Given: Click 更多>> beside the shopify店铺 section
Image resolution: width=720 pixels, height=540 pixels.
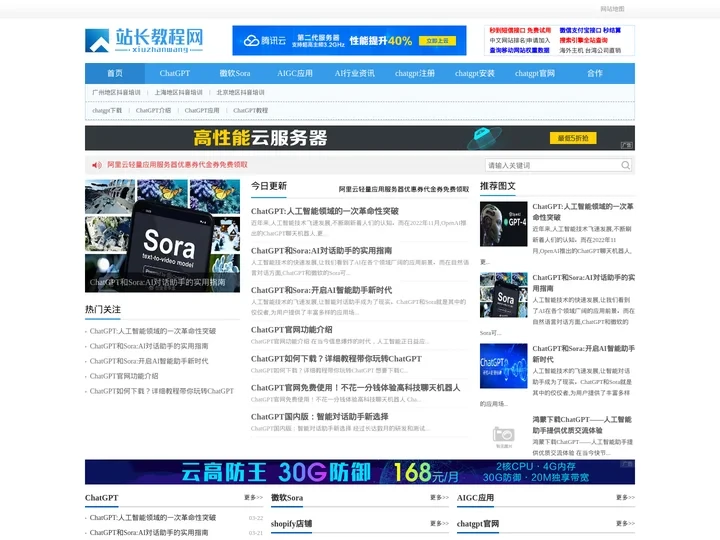Looking at the screenshot, I should [x=439, y=523].
